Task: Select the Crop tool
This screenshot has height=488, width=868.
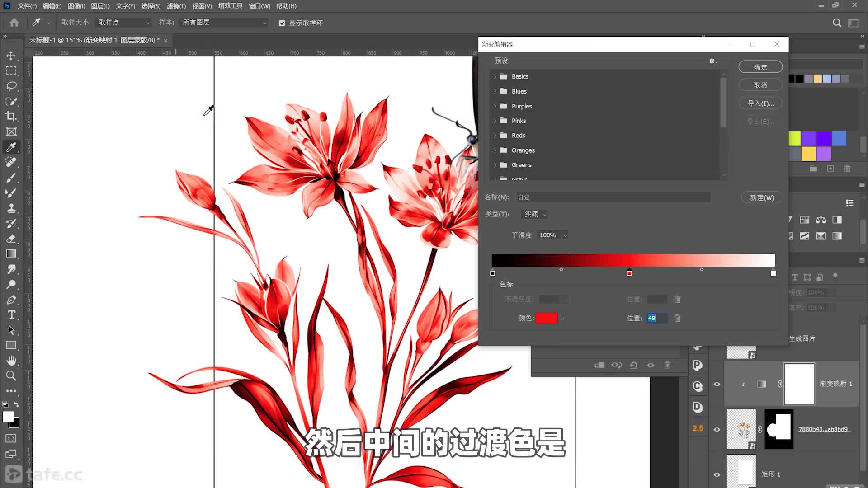Action: click(11, 116)
